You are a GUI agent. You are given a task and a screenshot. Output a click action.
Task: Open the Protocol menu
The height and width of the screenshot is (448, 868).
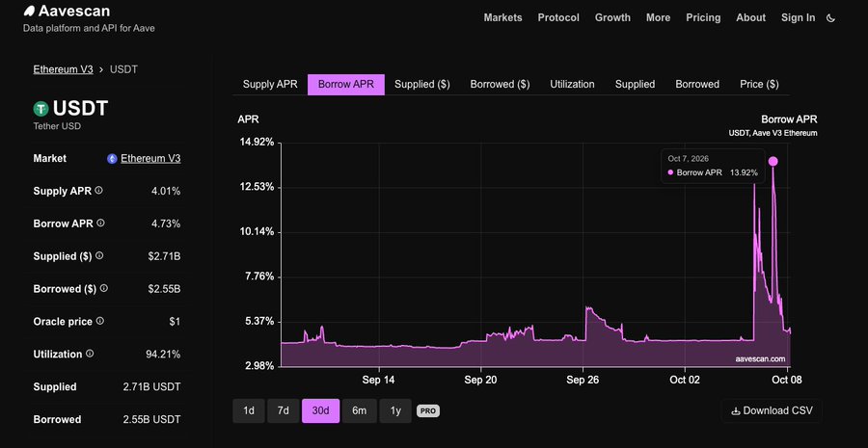558,17
